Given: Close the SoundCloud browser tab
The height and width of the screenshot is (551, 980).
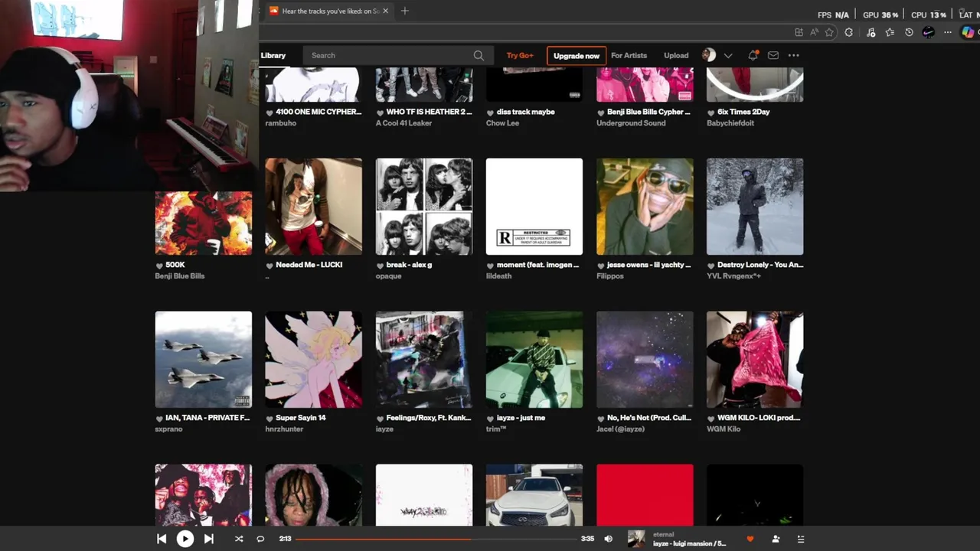Looking at the screenshot, I should [x=385, y=11].
